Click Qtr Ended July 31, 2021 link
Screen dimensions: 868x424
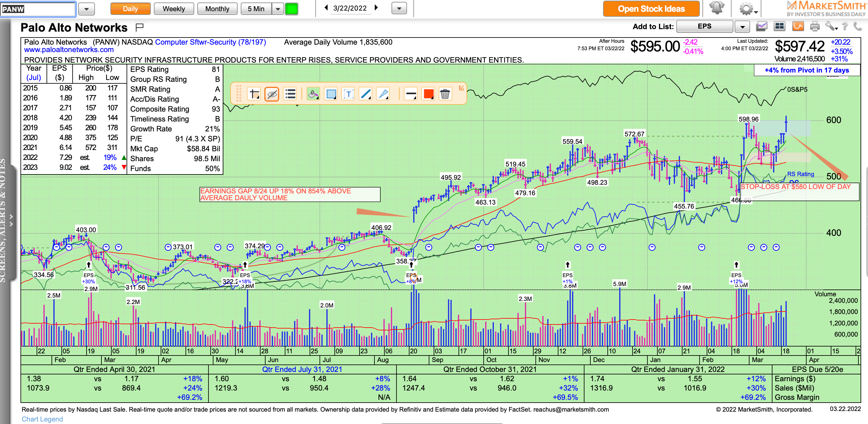tap(302, 369)
